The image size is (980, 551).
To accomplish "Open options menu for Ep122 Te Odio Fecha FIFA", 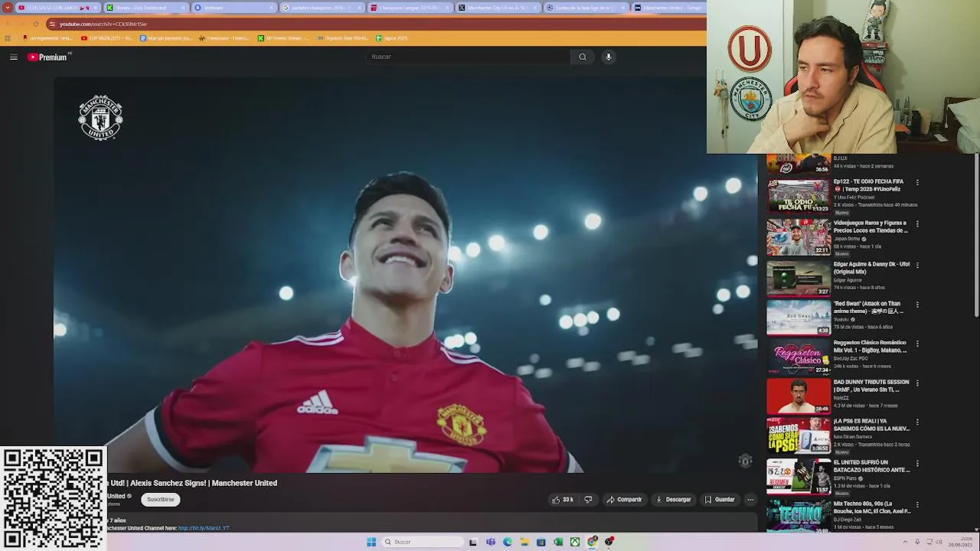I will point(917,183).
